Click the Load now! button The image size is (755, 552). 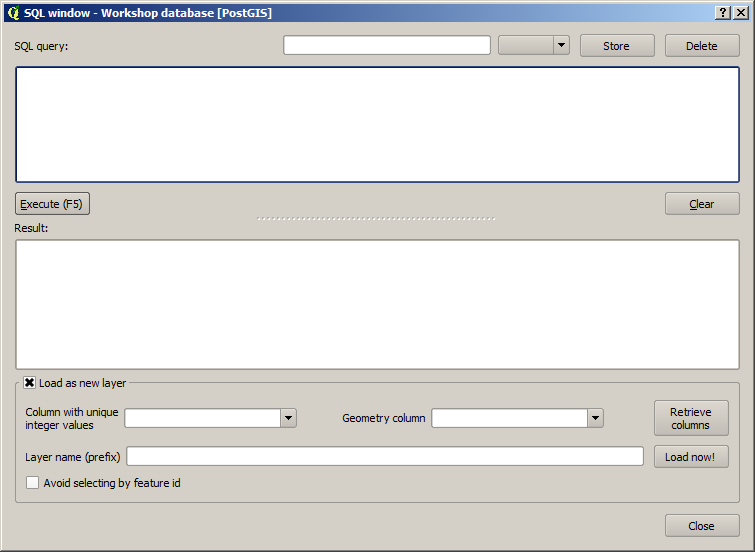tap(691, 457)
